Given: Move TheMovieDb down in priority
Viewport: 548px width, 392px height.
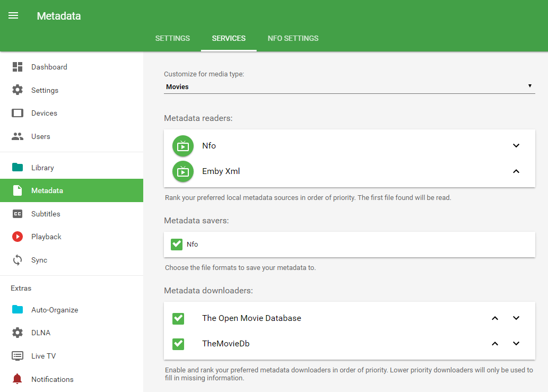Looking at the screenshot, I should click(516, 343).
